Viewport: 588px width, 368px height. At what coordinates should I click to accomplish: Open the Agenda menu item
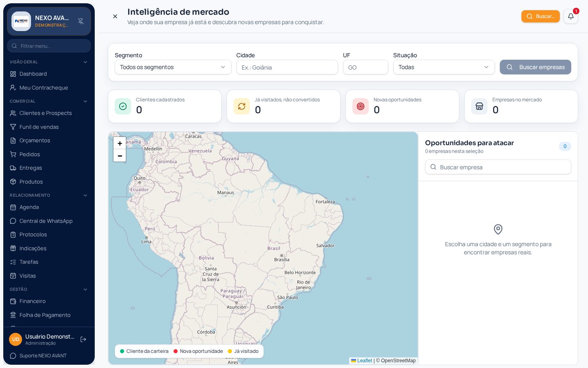point(49,207)
